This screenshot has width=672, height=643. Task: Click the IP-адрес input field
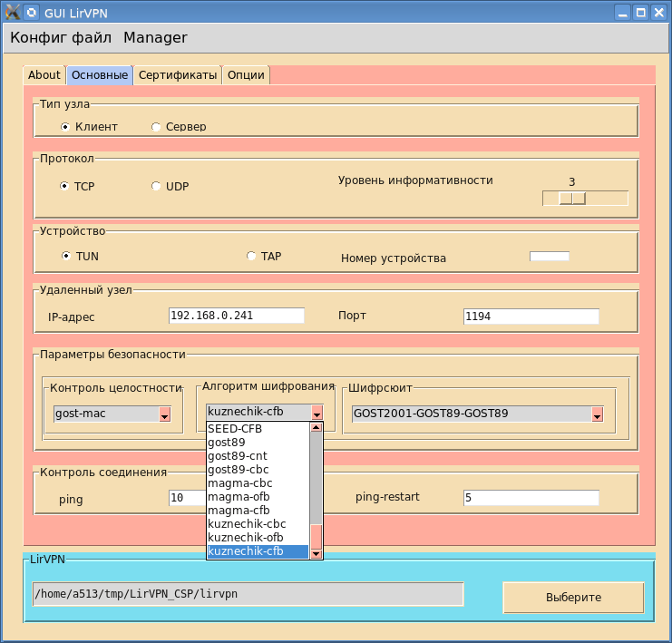pyautogui.click(x=236, y=316)
